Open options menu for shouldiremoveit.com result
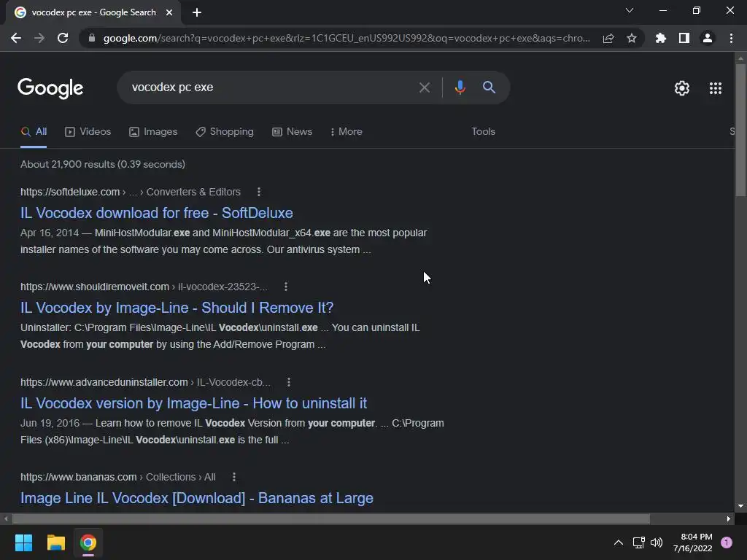The height and width of the screenshot is (560, 747). click(x=285, y=287)
